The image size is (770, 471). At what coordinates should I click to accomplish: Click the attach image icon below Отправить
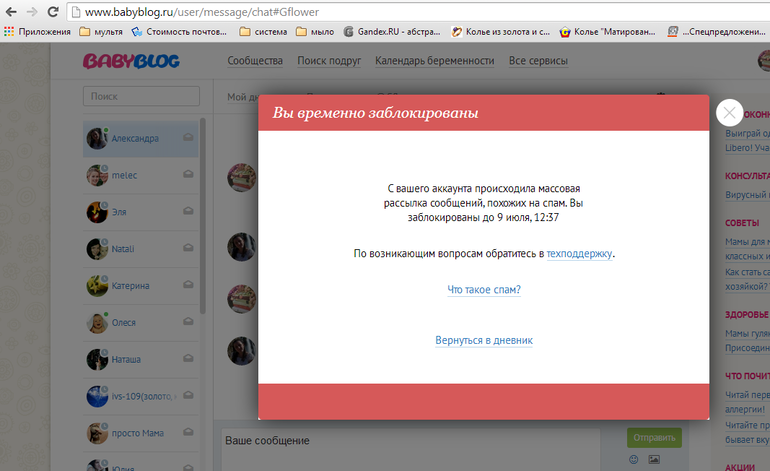coord(654,459)
